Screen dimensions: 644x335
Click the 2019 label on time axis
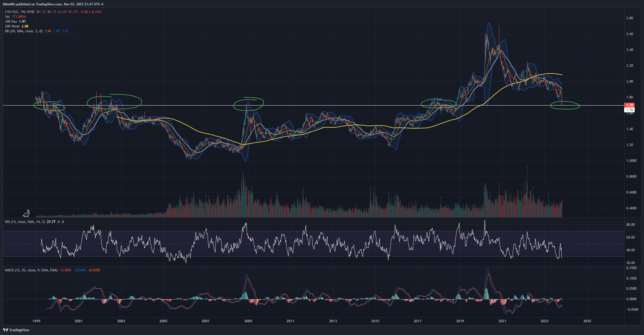click(x=460, y=321)
